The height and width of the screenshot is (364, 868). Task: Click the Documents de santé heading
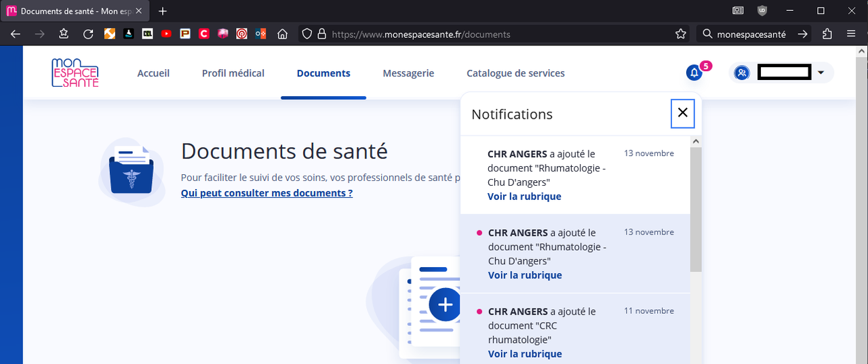click(x=284, y=150)
